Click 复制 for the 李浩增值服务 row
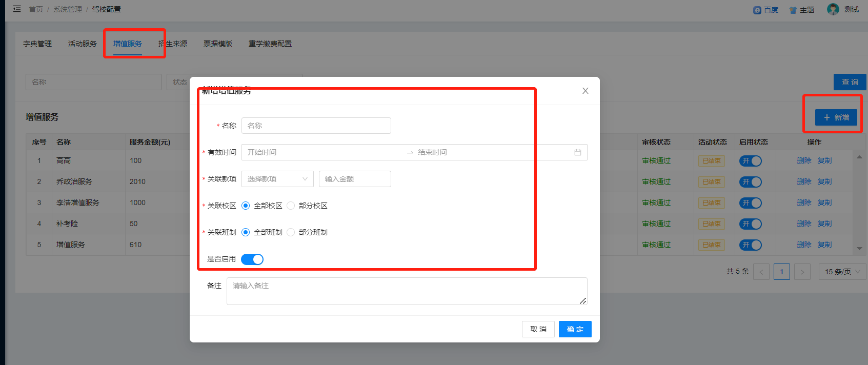The width and height of the screenshot is (868, 365). [x=824, y=202]
